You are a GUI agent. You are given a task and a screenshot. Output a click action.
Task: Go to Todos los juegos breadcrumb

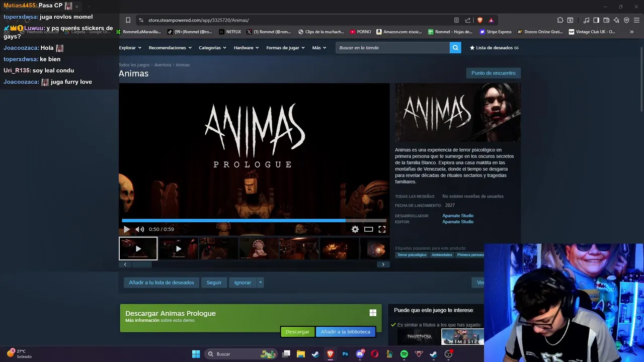(134, 65)
